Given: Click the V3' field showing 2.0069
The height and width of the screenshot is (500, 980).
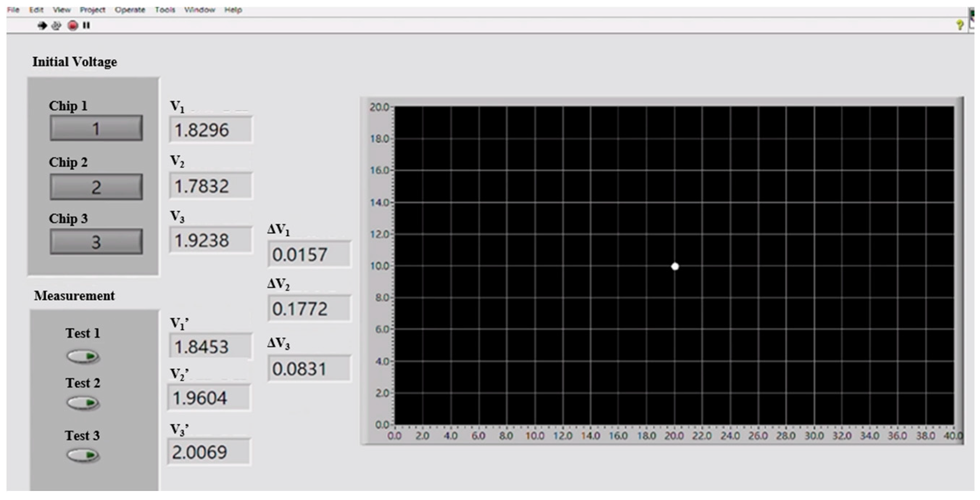Looking at the screenshot, I should 209,452.
